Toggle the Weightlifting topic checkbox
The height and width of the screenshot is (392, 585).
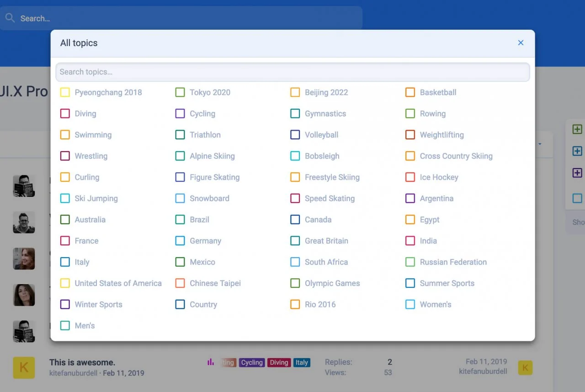[x=410, y=135]
